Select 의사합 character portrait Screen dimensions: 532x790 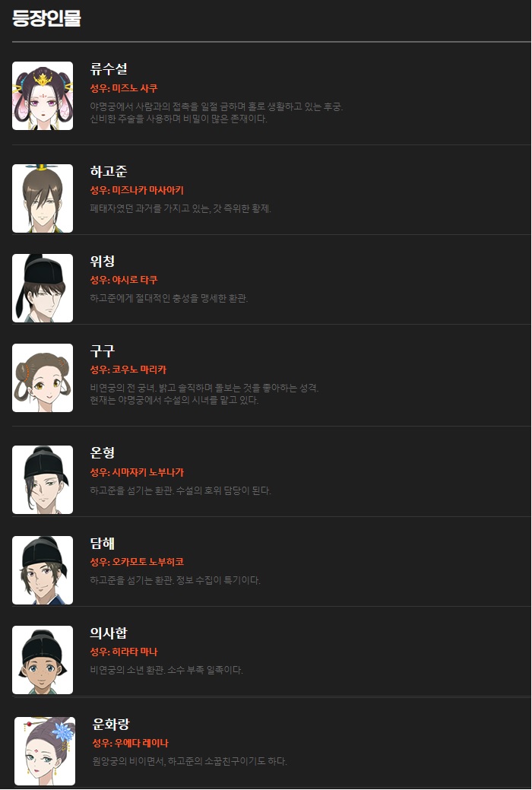click(x=43, y=659)
